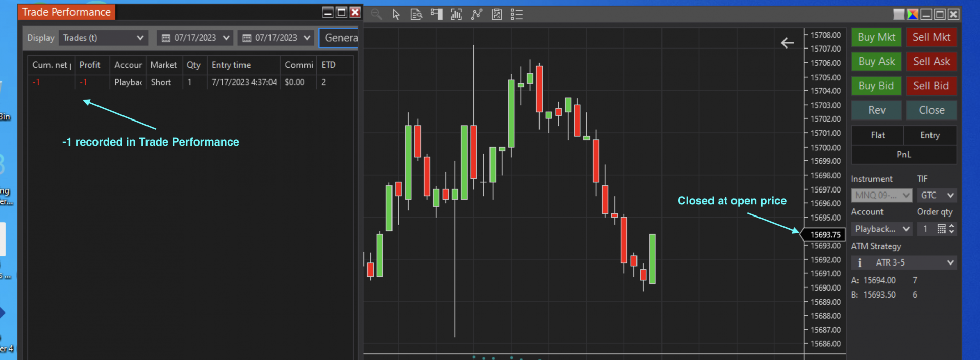Click the Market pos. column header
980x360 pixels.
coord(164,65)
